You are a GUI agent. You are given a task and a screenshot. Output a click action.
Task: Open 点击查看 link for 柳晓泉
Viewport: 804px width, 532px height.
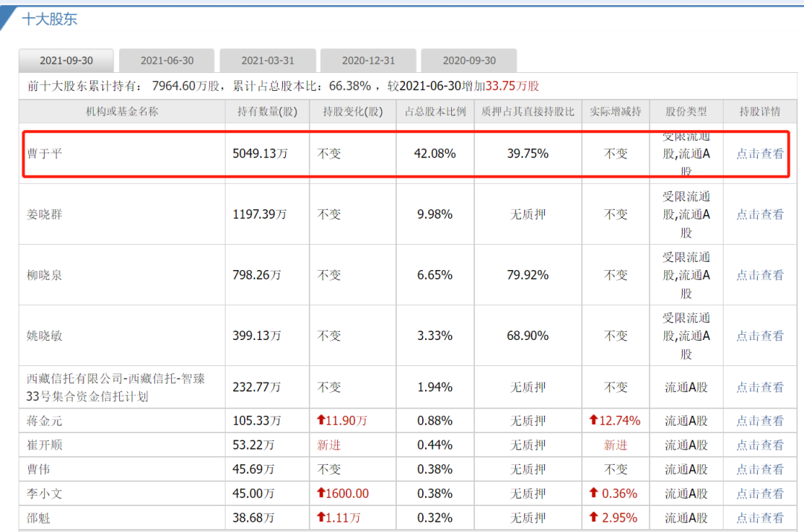pyautogui.click(x=760, y=275)
